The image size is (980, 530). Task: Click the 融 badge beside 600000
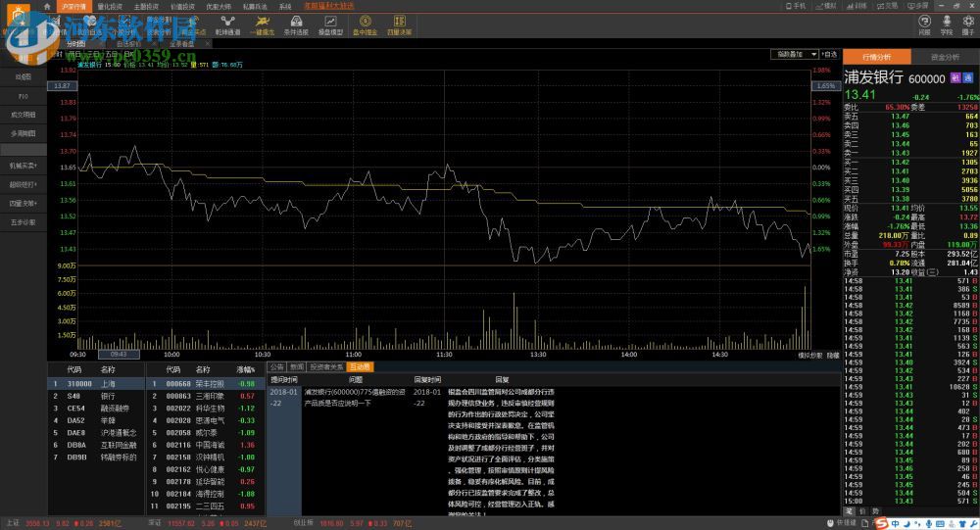pos(955,77)
